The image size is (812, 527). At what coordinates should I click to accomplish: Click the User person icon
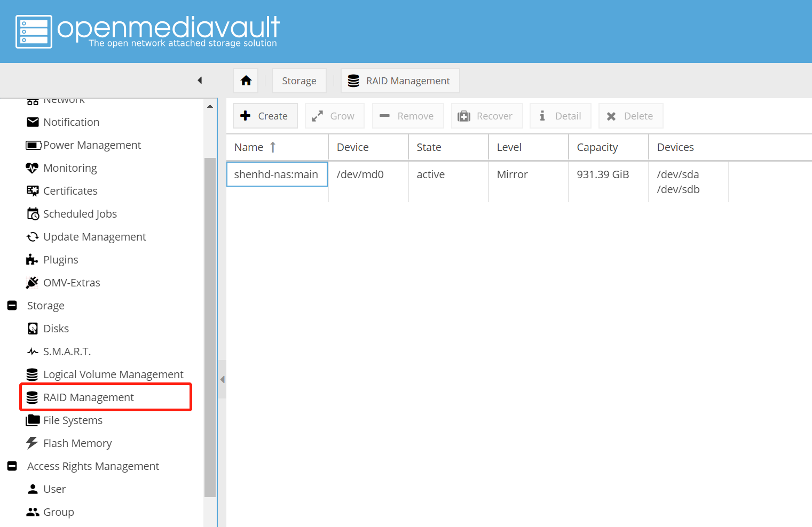pyautogui.click(x=33, y=489)
